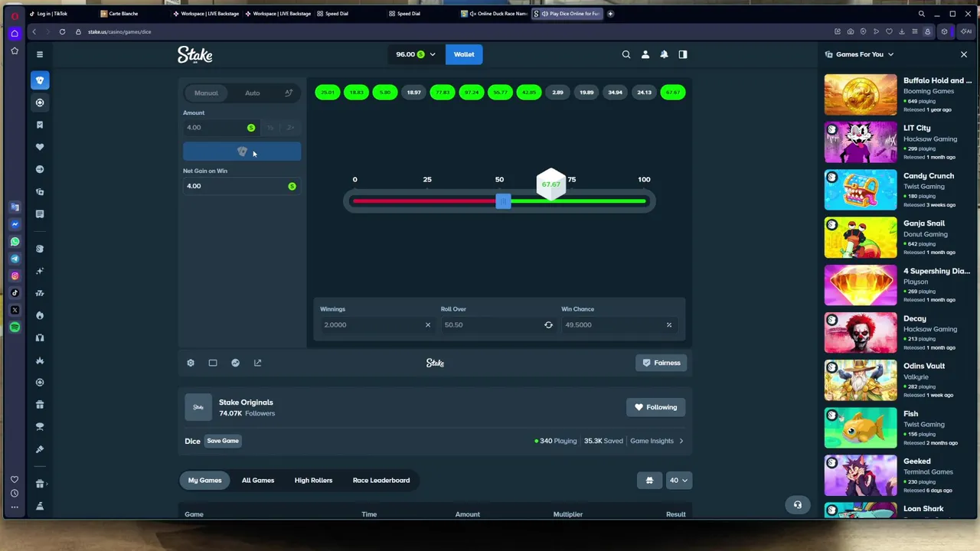
Task: Click the past result pill 18.97
Action: 414,93
